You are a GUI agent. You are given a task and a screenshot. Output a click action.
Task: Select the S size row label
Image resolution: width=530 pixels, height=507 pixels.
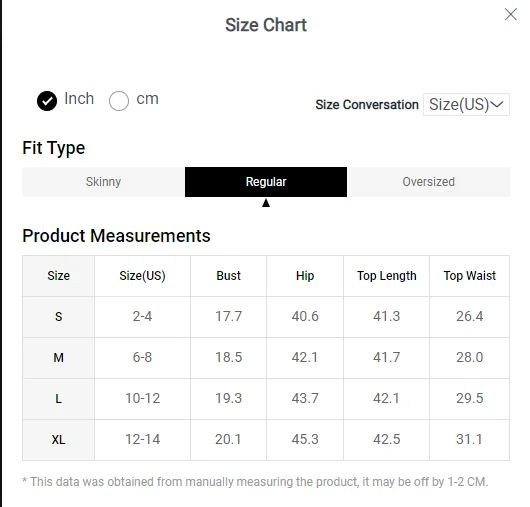58,317
